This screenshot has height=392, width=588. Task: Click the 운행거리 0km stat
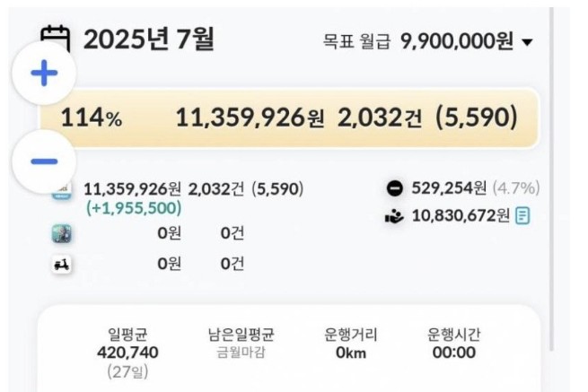point(351,344)
